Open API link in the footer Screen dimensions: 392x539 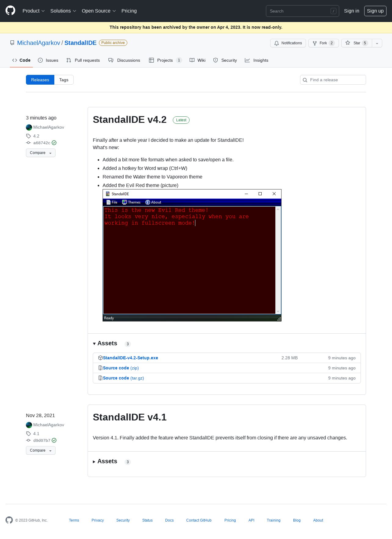coord(251,520)
